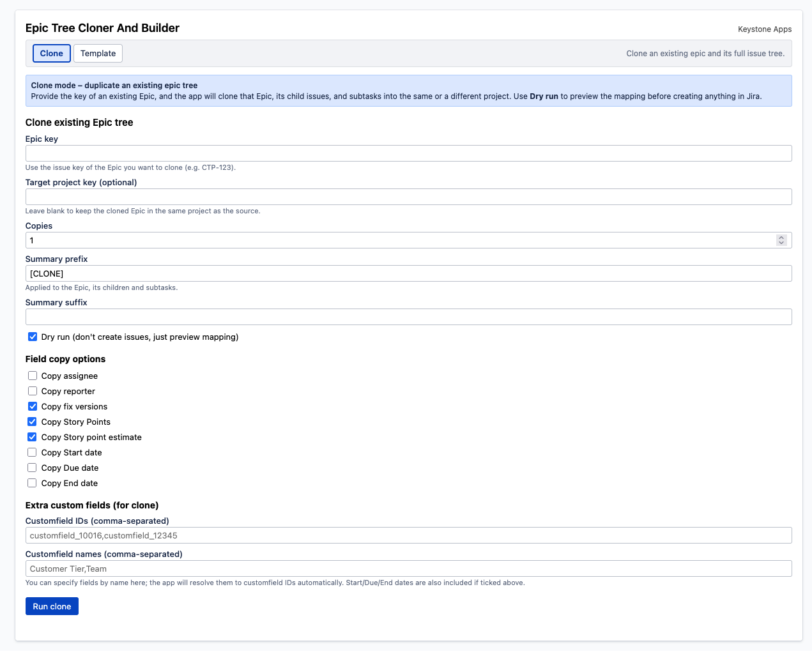Click the Customfield IDs input
This screenshot has width=812, height=663.
click(408, 535)
